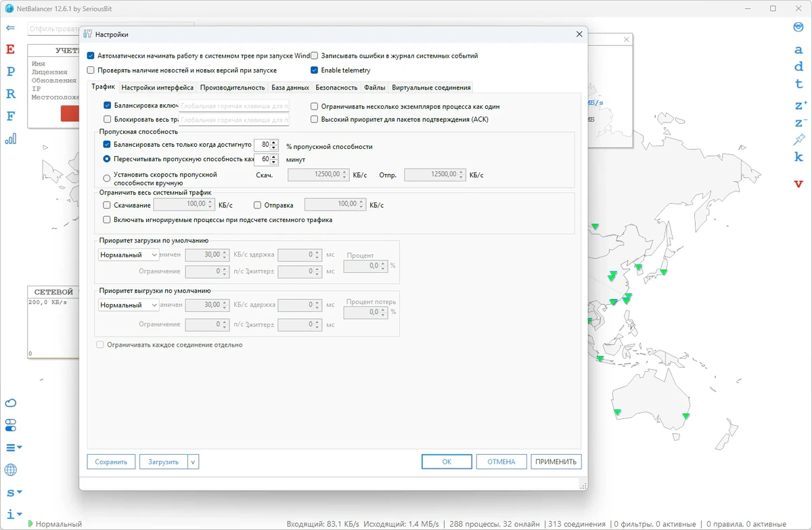Open the 'База данных' tab

(290, 87)
